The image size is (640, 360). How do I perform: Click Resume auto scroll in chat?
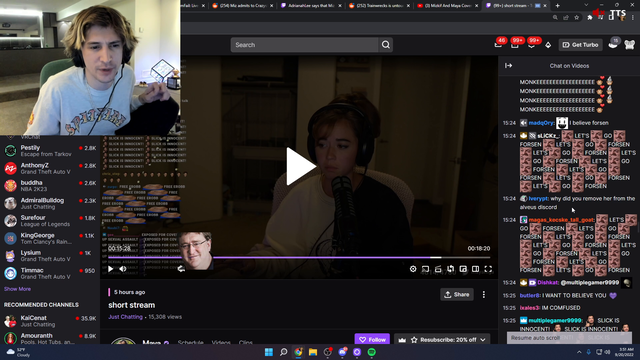point(569,338)
